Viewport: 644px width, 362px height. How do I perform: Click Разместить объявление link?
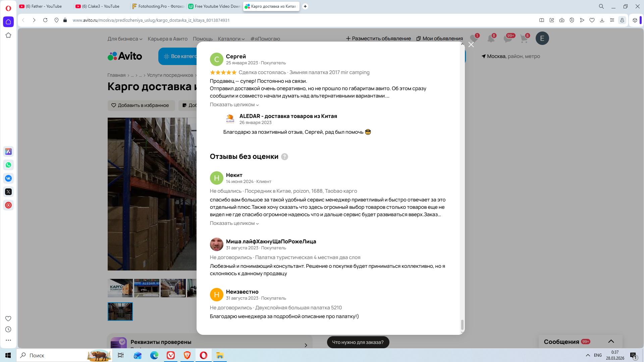pyautogui.click(x=378, y=39)
